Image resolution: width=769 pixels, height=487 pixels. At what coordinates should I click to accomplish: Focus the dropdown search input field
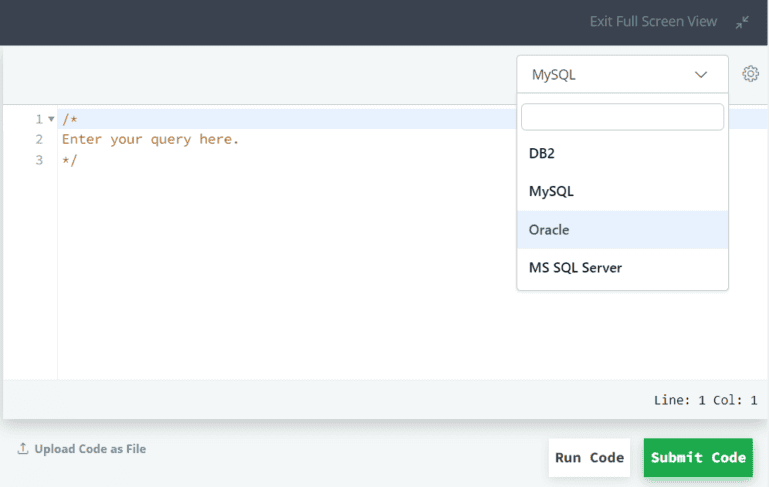pos(622,117)
